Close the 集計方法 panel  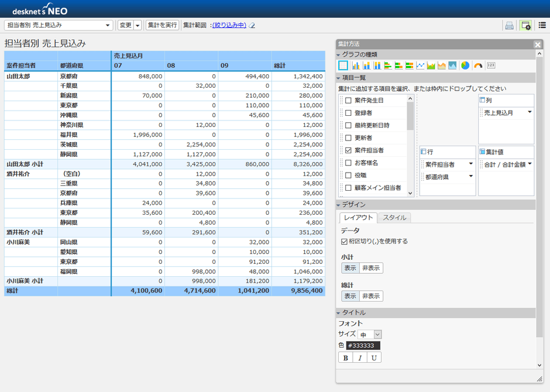point(538,44)
